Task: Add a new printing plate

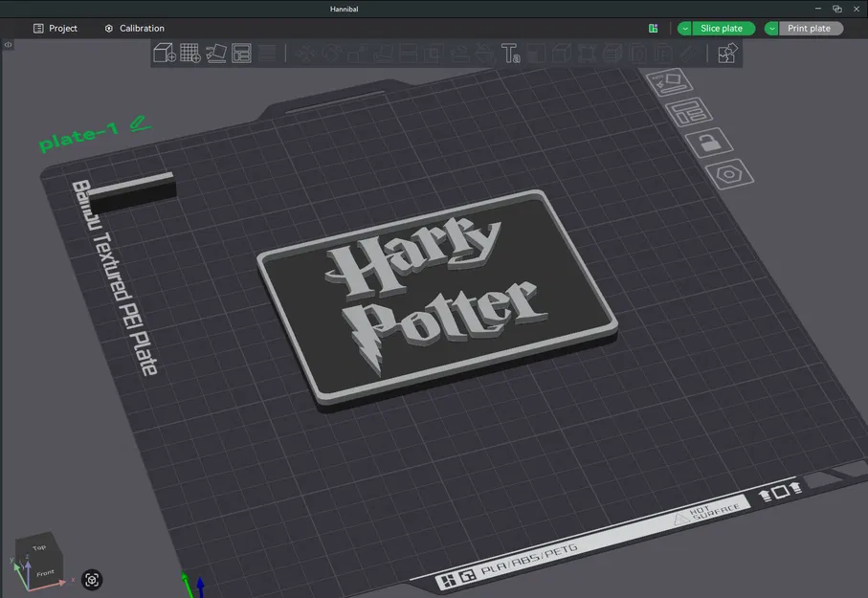Action: 189,53
